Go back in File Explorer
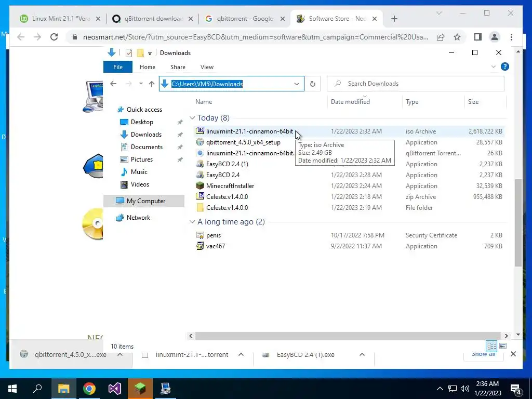 [113, 84]
